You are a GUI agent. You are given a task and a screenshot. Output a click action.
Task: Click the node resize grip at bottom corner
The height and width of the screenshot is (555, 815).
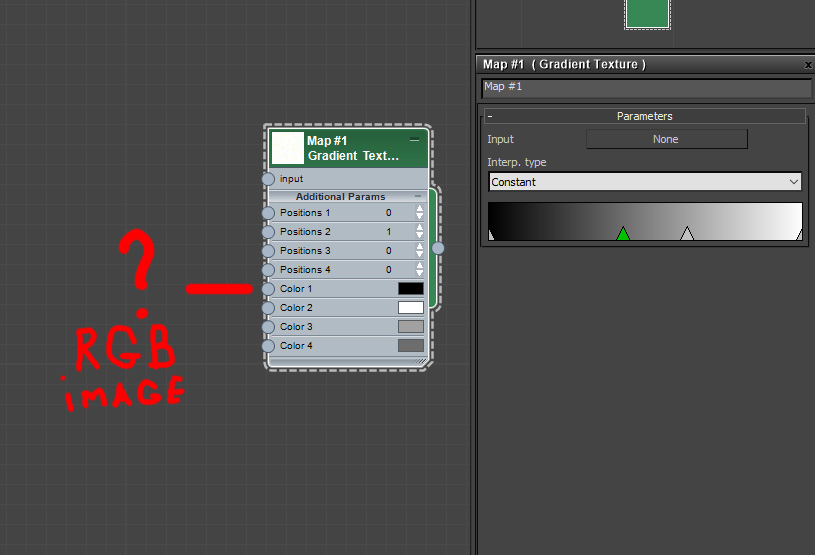[x=419, y=361]
